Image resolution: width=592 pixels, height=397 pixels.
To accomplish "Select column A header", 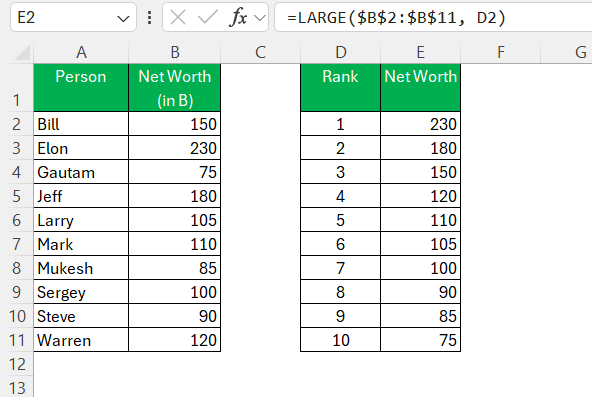I will pyautogui.click(x=81, y=52).
